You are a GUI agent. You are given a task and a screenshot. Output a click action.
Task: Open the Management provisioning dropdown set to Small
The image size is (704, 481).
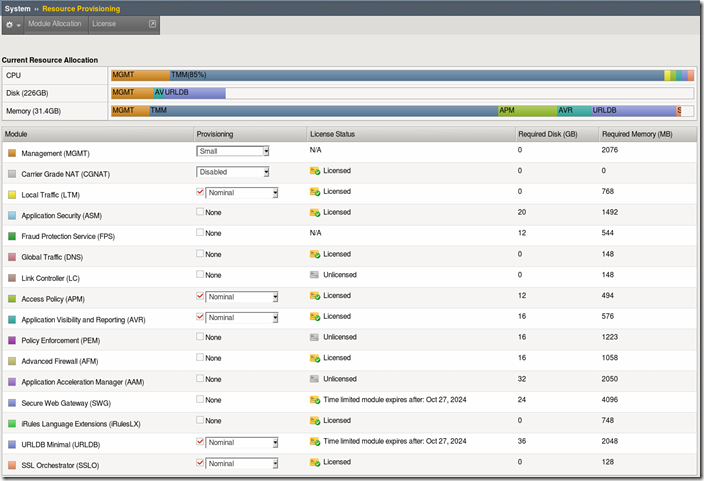tap(233, 151)
